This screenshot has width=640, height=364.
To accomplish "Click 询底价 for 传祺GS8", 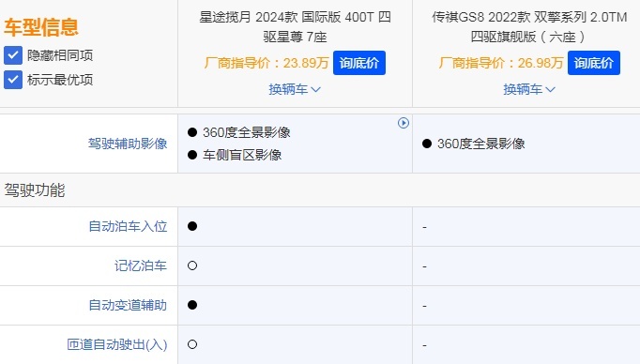I will click(x=594, y=63).
